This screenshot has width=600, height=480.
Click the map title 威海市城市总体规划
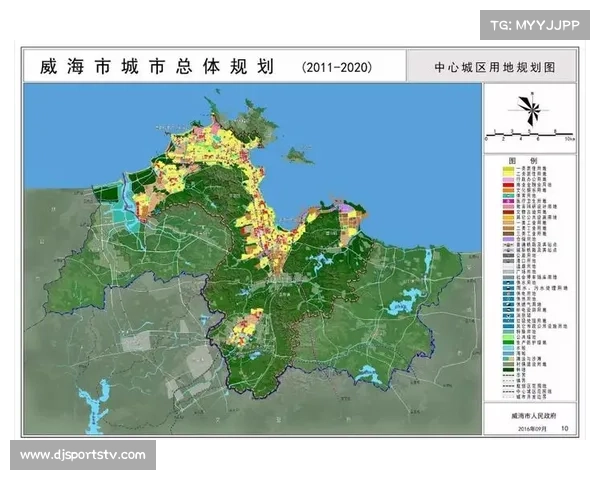point(156,67)
